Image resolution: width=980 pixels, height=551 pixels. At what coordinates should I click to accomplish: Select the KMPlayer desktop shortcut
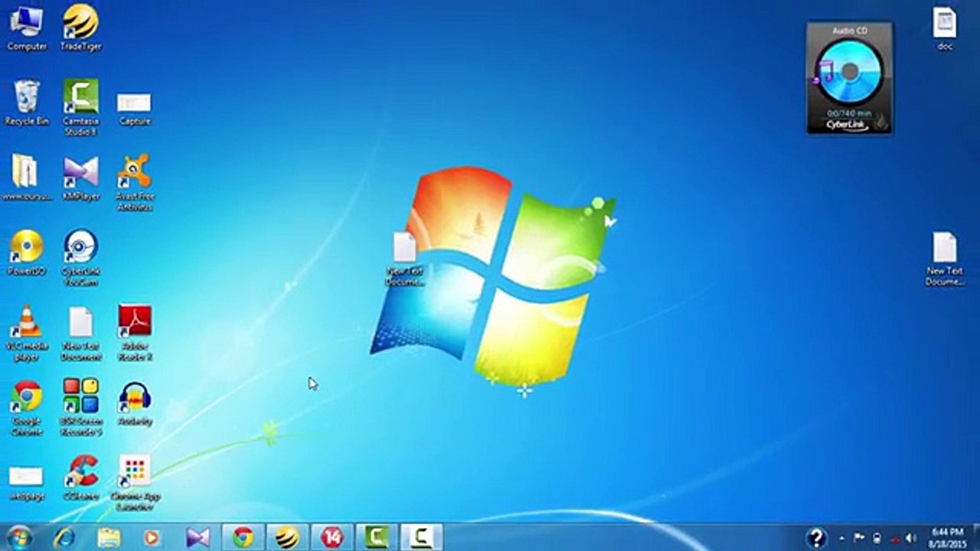80,178
